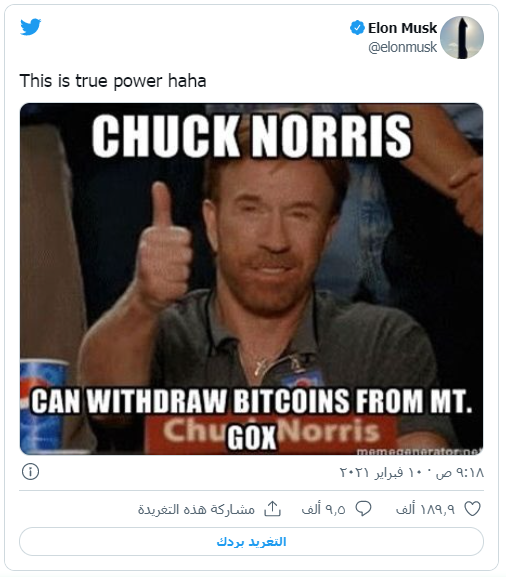This screenshot has width=506, height=577.
Task: Like the tweet with the heart icon
Action: click(473, 509)
